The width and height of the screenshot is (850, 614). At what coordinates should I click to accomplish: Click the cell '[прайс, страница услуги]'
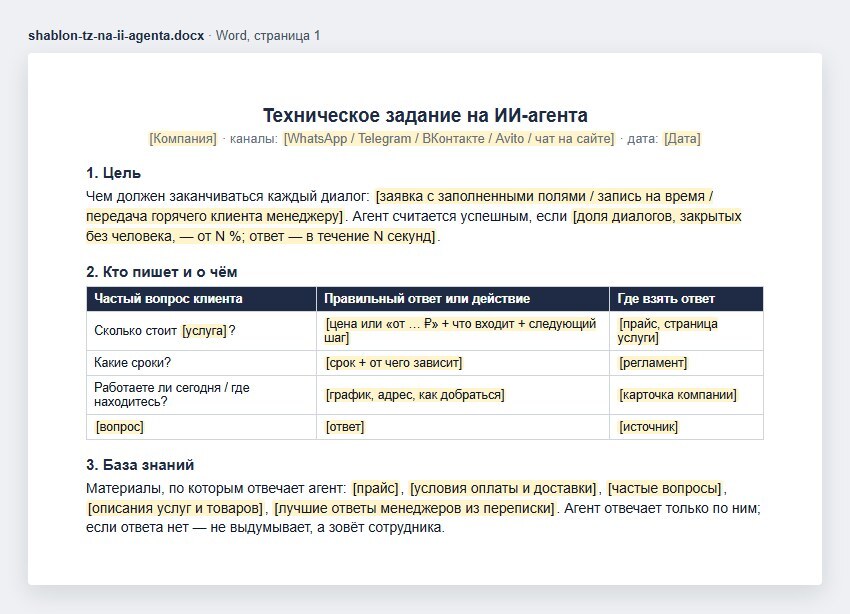coord(686,331)
